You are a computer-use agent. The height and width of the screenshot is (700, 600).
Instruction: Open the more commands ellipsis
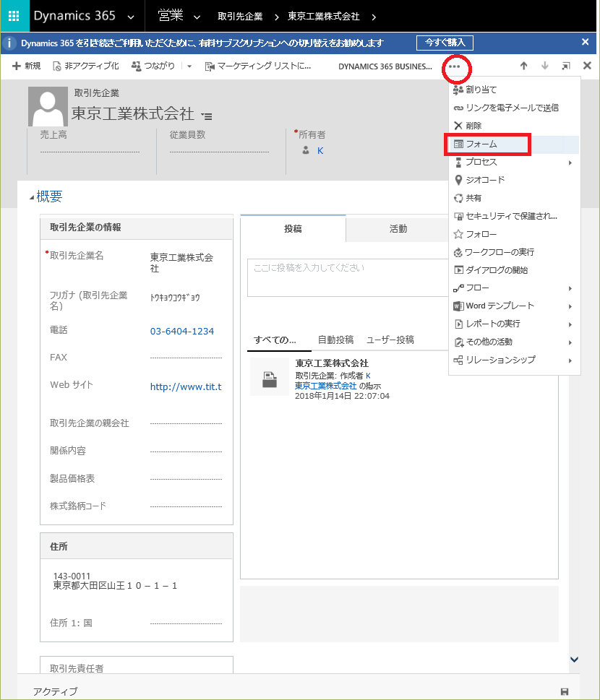tap(455, 66)
